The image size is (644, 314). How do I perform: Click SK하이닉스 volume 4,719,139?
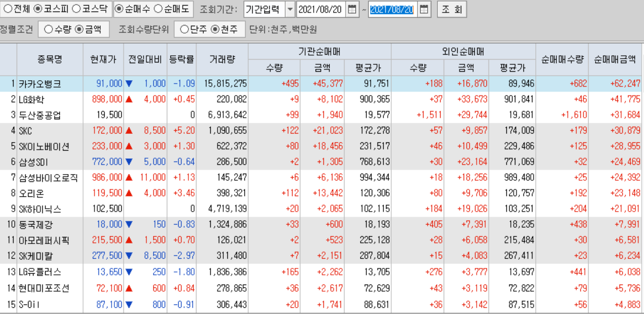tap(228, 209)
